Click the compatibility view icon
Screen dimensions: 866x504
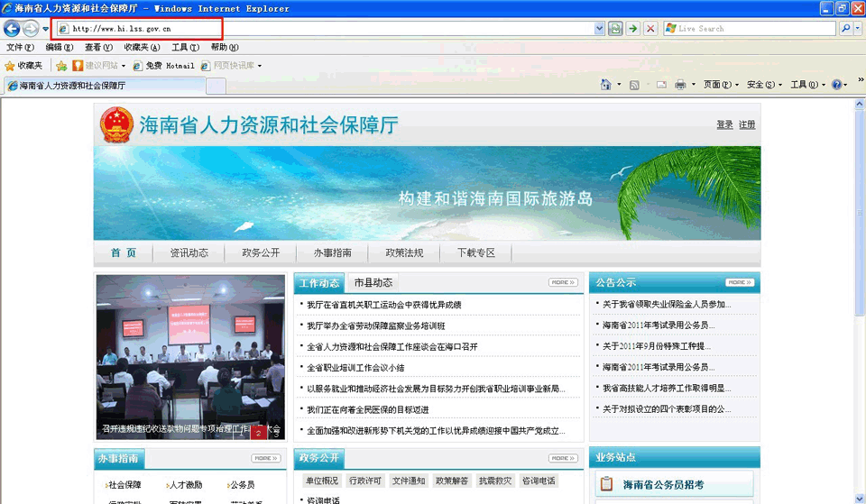point(615,29)
